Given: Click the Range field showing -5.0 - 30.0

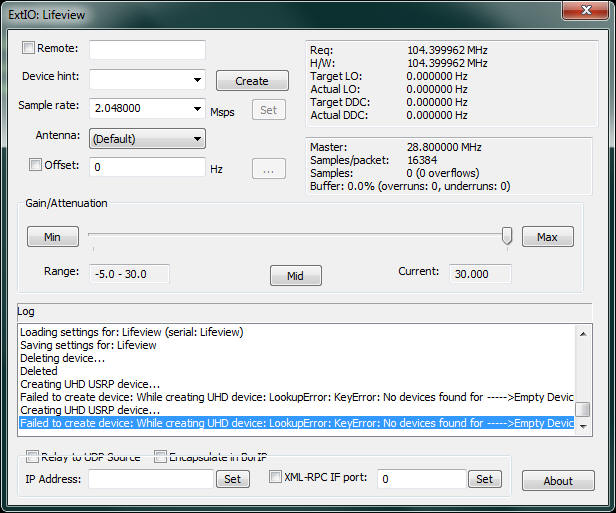Looking at the screenshot, I should tap(129, 274).
